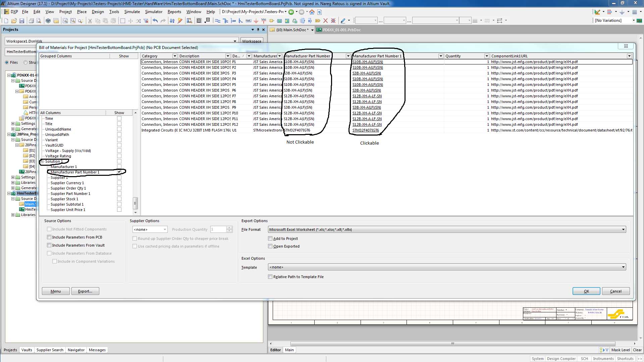Click the STM32F407IGT6 part number link
644x362 pixels.
366,130
